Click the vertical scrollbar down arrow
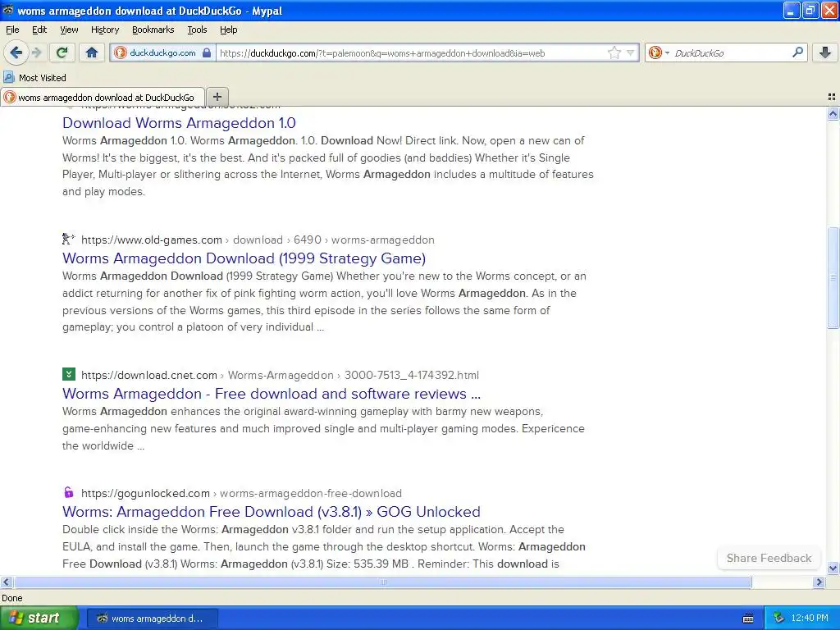The height and width of the screenshot is (630, 840). [833, 568]
